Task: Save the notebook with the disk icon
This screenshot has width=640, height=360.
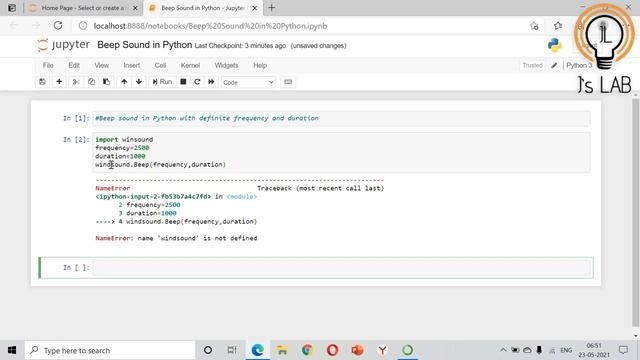Action: point(42,82)
